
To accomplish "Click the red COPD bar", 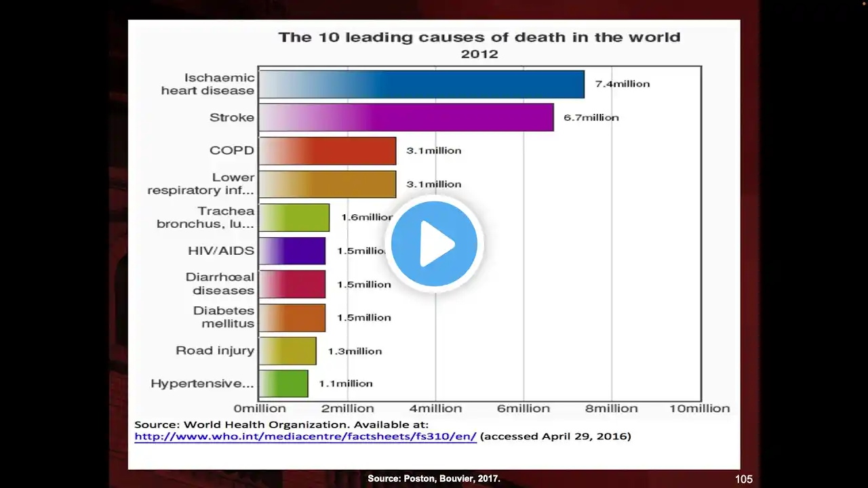I will click(328, 150).
